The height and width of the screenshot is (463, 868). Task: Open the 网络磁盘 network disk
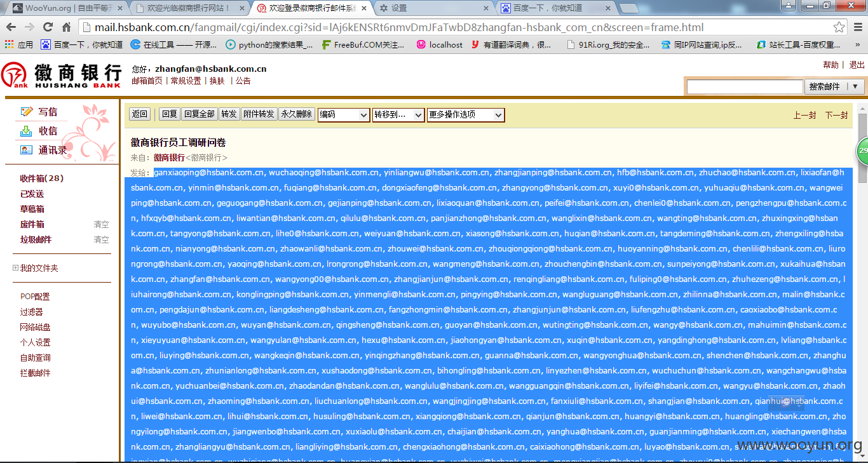35,327
